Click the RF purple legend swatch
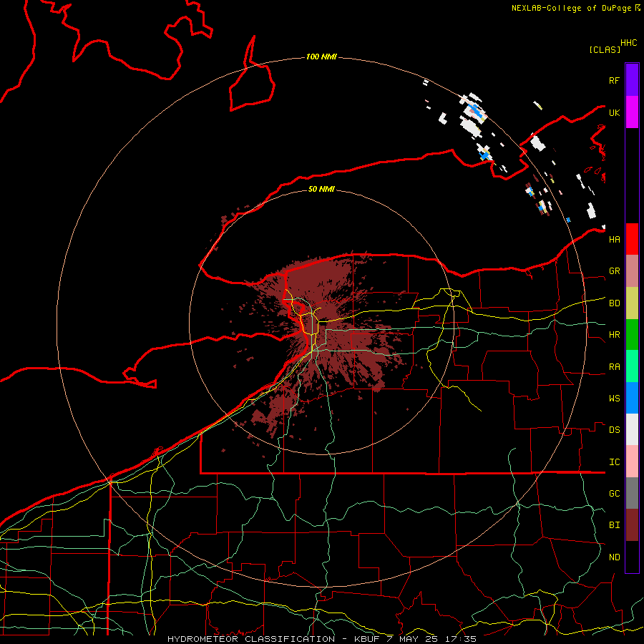The width and height of the screenshot is (644, 644). point(632,80)
